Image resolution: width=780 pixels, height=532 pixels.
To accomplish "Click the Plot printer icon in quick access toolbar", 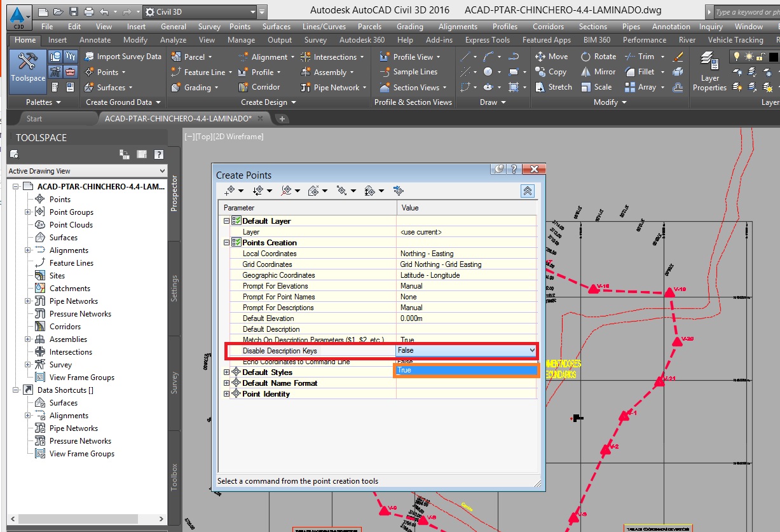I will 89,11.
